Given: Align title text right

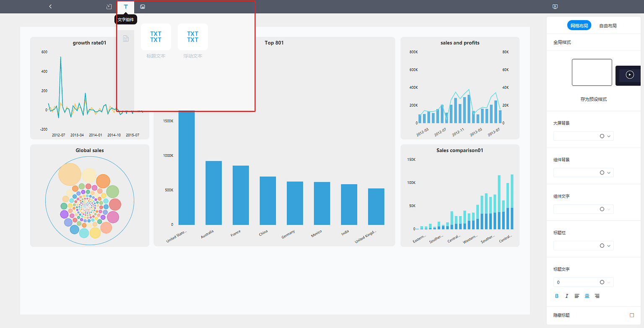Looking at the screenshot, I should point(597,296).
